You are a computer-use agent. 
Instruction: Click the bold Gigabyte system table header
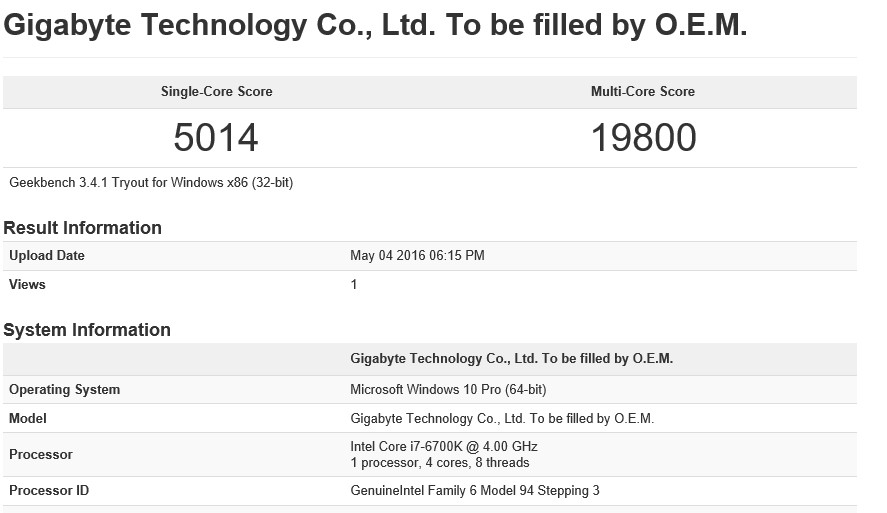click(511, 359)
